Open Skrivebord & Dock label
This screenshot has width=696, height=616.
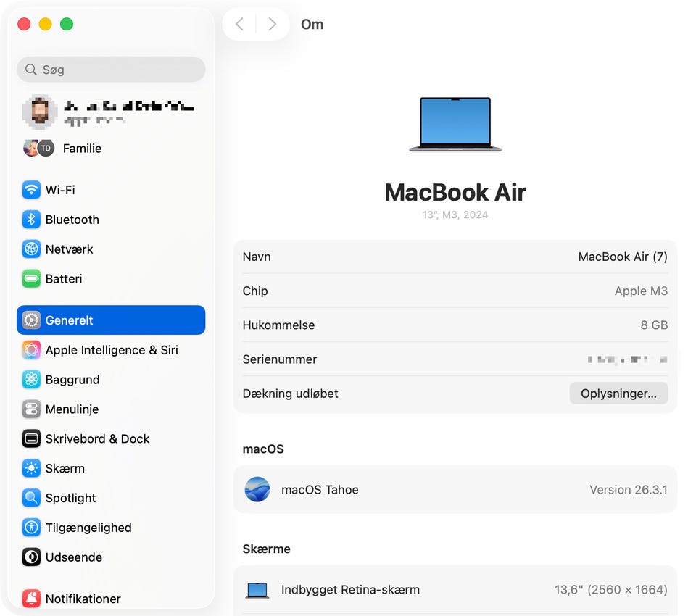pos(98,439)
